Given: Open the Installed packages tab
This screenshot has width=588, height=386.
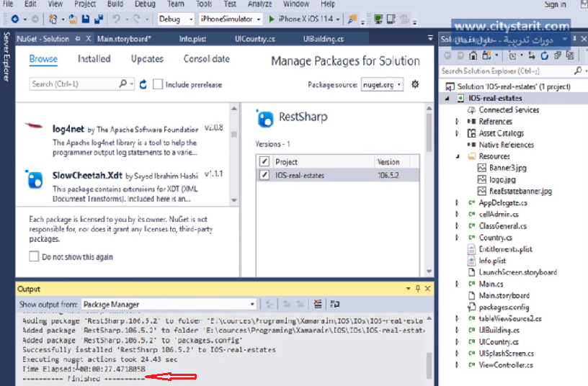Looking at the screenshot, I should tap(94, 59).
